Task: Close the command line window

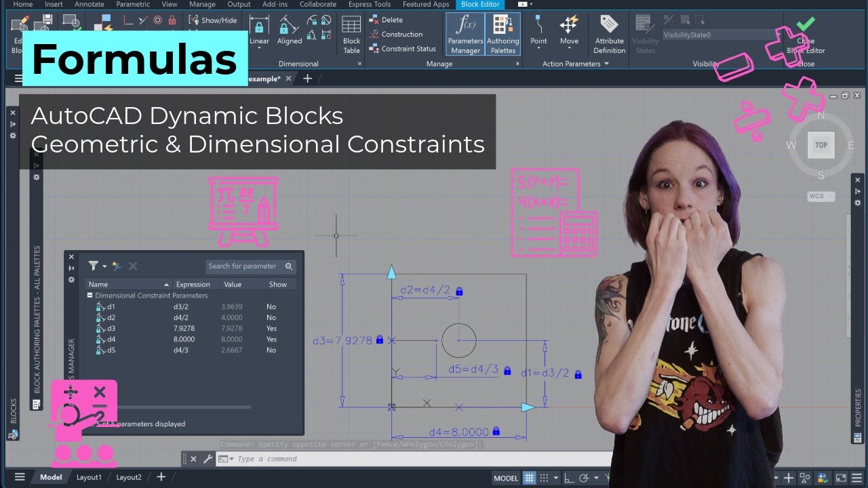Action: pos(193,459)
